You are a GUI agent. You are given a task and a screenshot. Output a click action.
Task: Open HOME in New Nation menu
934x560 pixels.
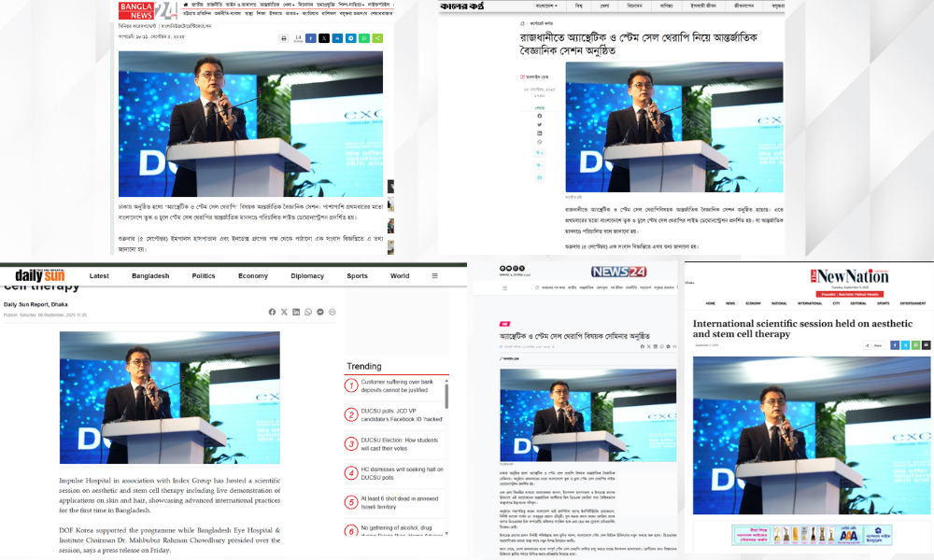(711, 303)
